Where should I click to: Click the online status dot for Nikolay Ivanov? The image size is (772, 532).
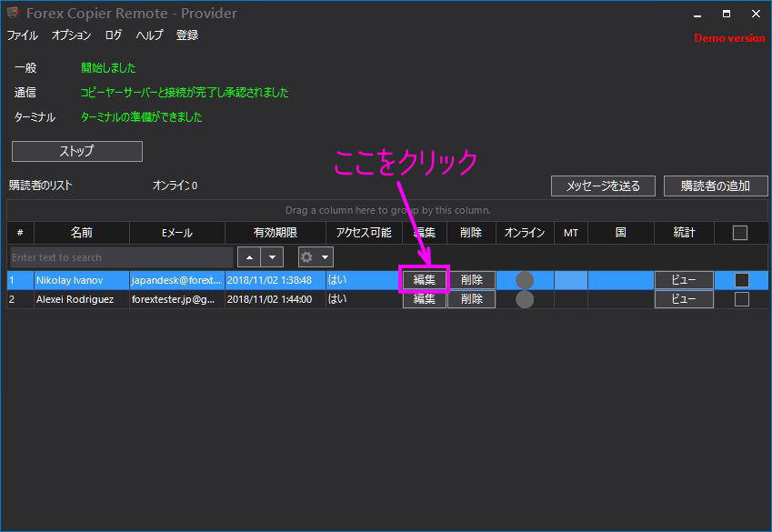tap(524, 280)
